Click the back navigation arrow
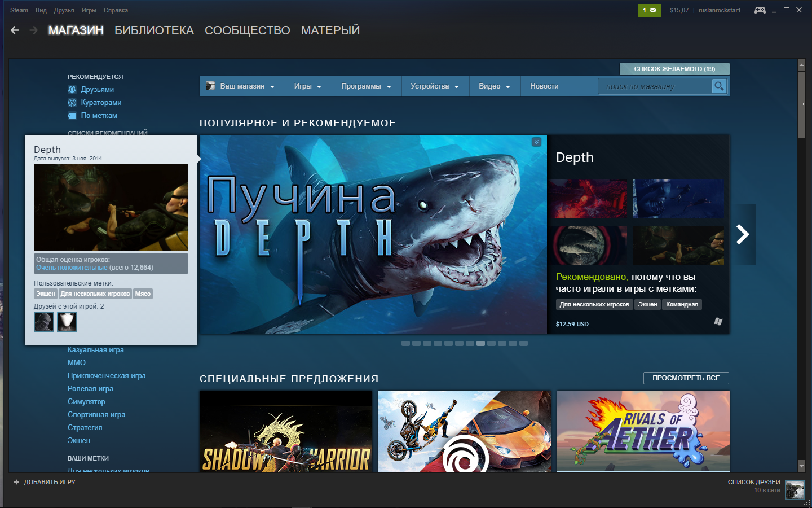The width and height of the screenshot is (812, 508). 15,30
